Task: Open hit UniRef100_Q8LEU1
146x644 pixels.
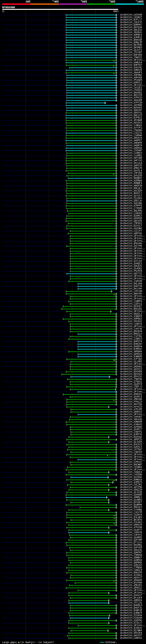Action: point(131,30)
